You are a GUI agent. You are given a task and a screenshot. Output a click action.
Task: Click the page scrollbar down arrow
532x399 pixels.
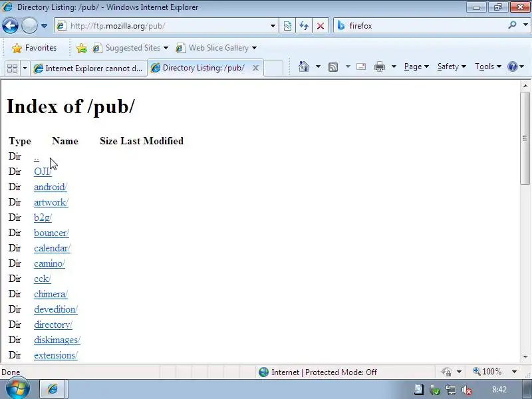tap(525, 356)
